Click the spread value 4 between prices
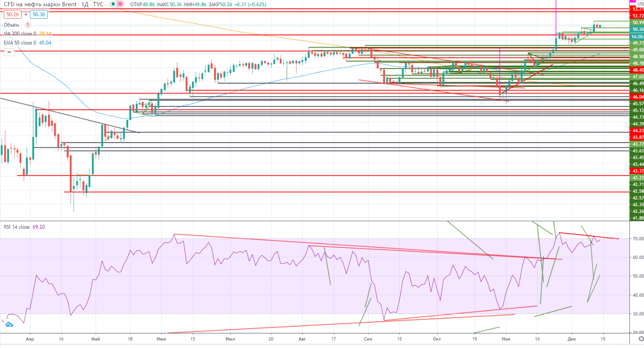The height and width of the screenshot is (348, 644). point(26,15)
